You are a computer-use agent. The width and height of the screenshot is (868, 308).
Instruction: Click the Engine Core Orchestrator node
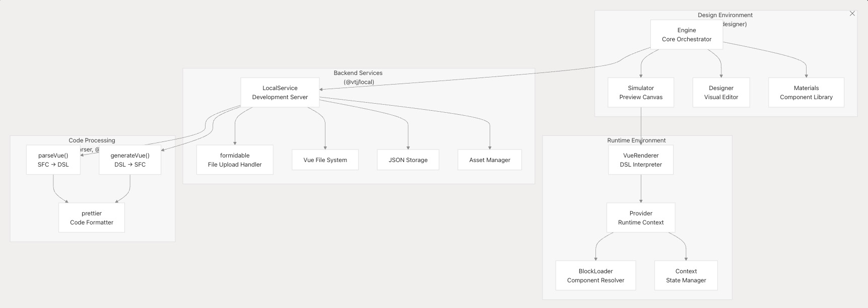(x=687, y=35)
